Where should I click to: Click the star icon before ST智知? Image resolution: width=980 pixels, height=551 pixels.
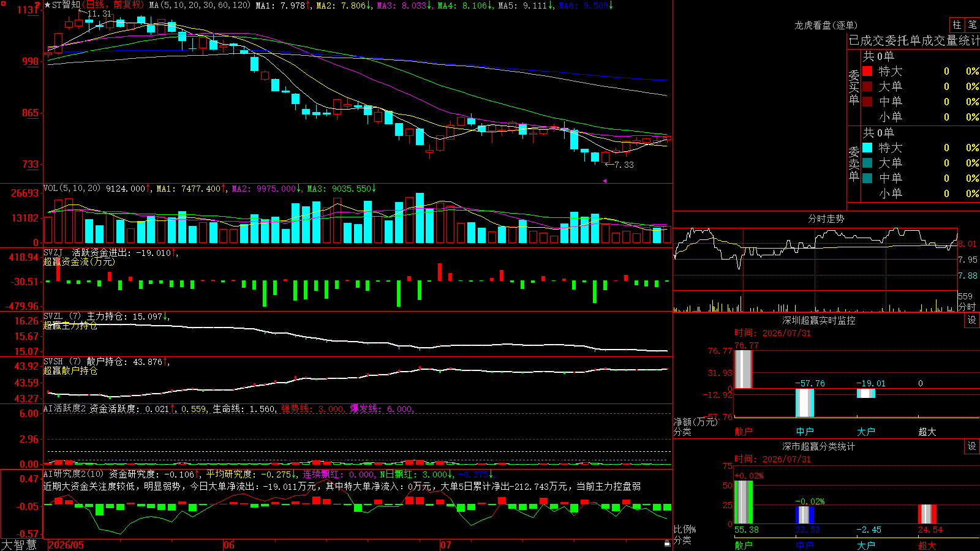coord(48,5)
